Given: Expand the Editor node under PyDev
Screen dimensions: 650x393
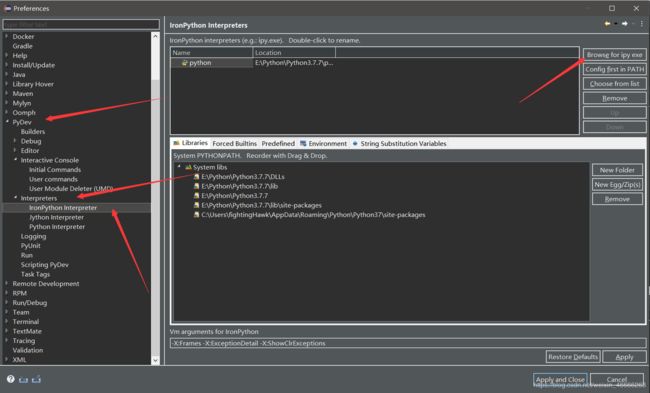Looking at the screenshot, I should click(x=15, y=150).
